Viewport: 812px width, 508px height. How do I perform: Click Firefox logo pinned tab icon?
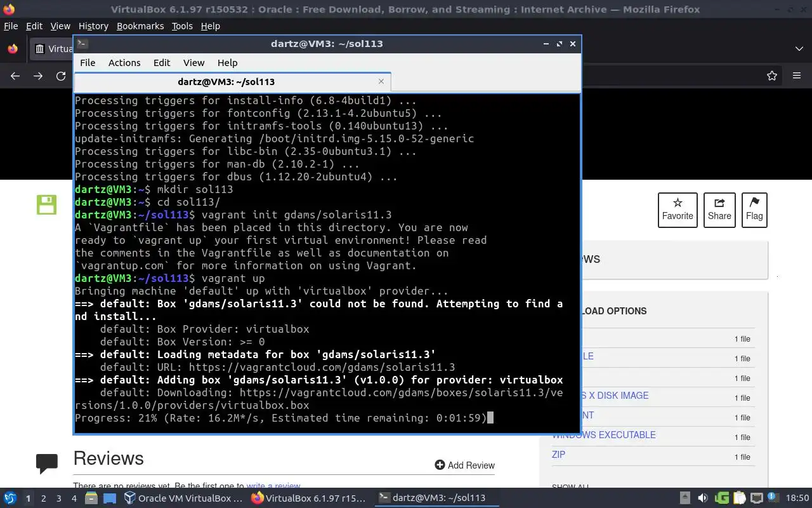click(13, 49)
